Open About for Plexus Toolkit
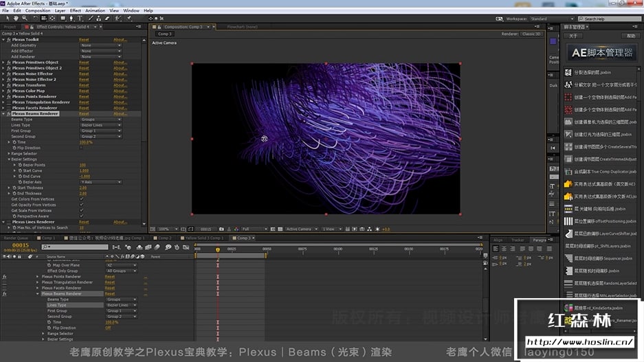 tap(120, 40)
